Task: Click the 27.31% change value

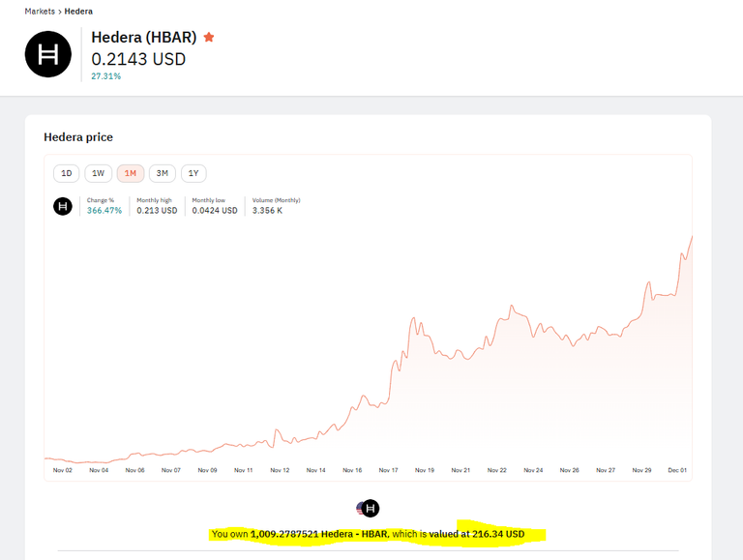Action: (106, 76)
